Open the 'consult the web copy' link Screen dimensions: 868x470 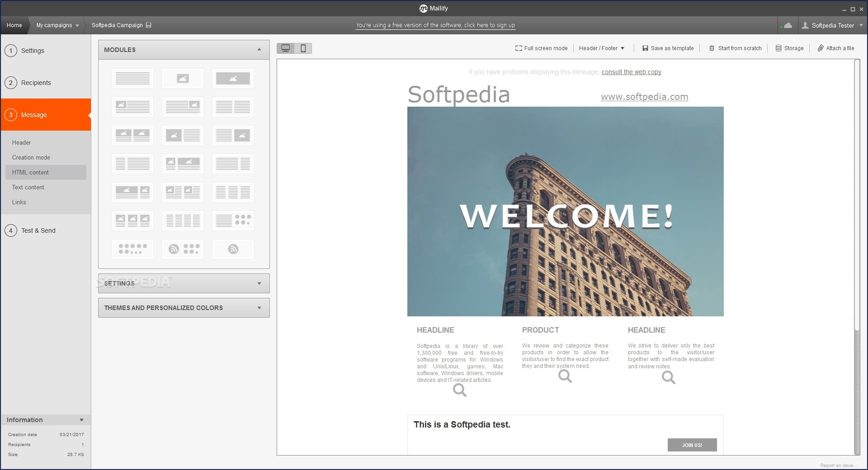coord(631,72)
